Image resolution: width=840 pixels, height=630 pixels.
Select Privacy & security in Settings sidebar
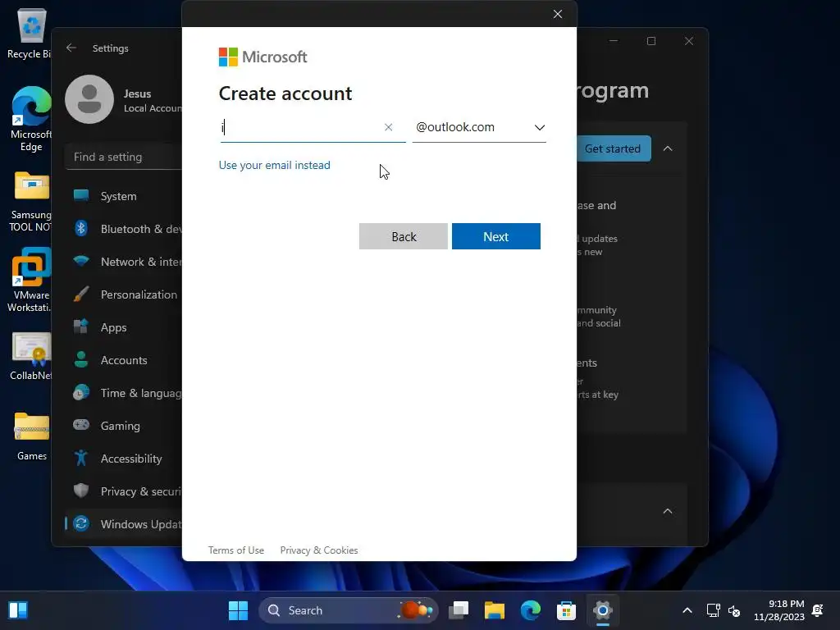point(123,491)
